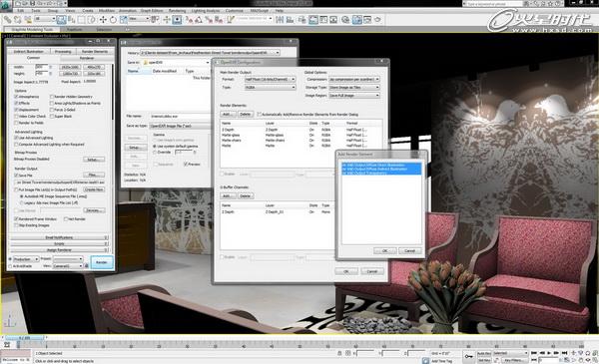Open the Save in folder dropdown
Screen dimensions: 599x364
(x=176, y=62)
